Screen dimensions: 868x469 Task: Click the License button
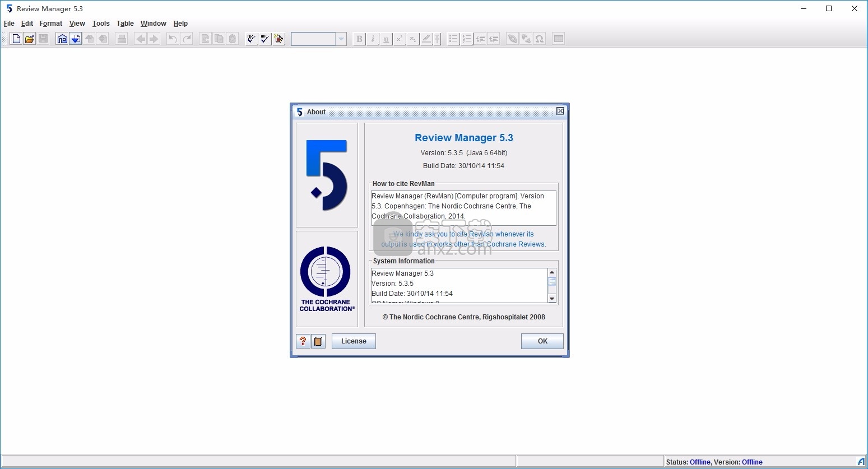pos(354,341)
